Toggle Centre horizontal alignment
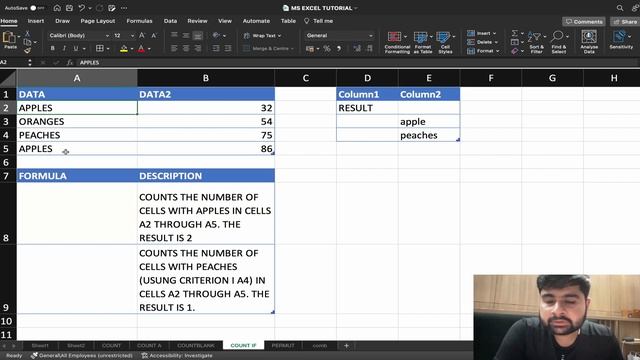This screenshot has height=360, width=640. click(x=186, y=49)
